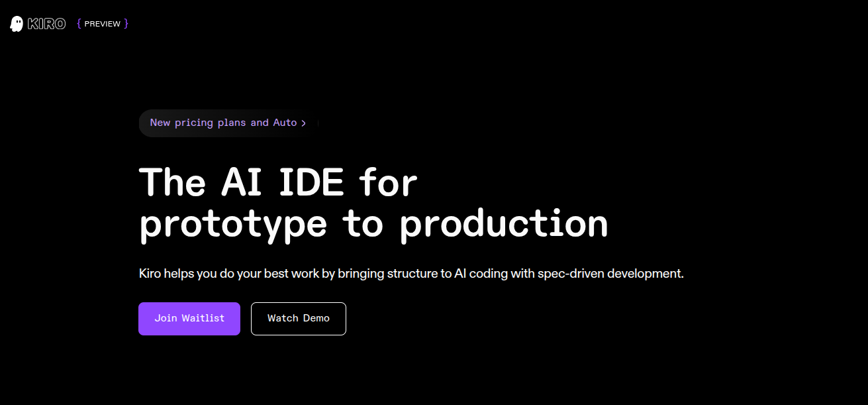Screen dimensions: 868x405
Task: Click the subtitle about spec-driven development
Action: 411,273
